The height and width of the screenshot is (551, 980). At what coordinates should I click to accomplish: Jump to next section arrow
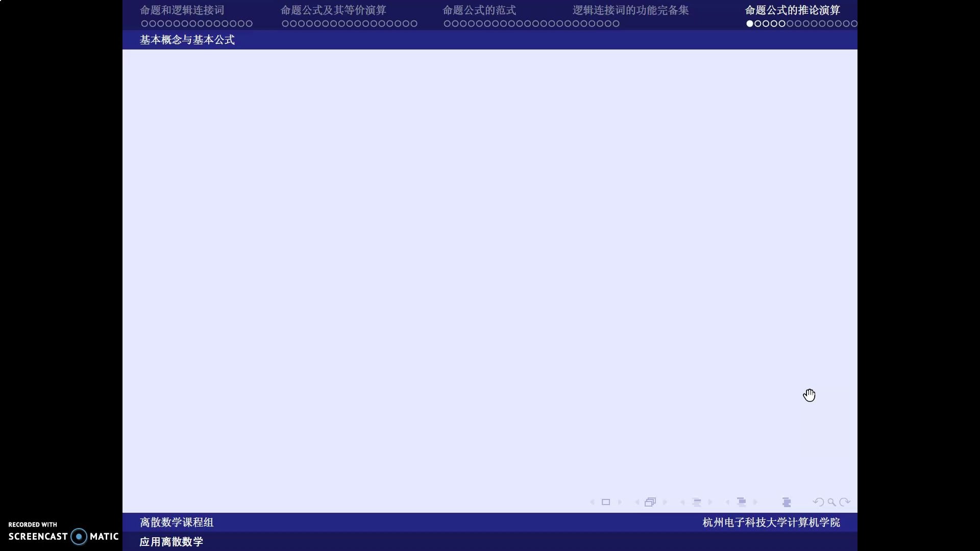(755, 502)
